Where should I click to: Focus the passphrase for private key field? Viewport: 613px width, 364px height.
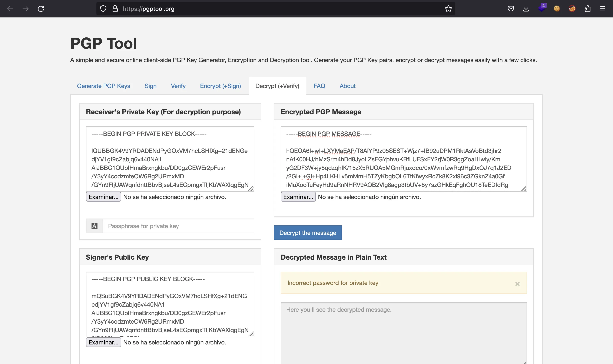(x=178, y=226)
